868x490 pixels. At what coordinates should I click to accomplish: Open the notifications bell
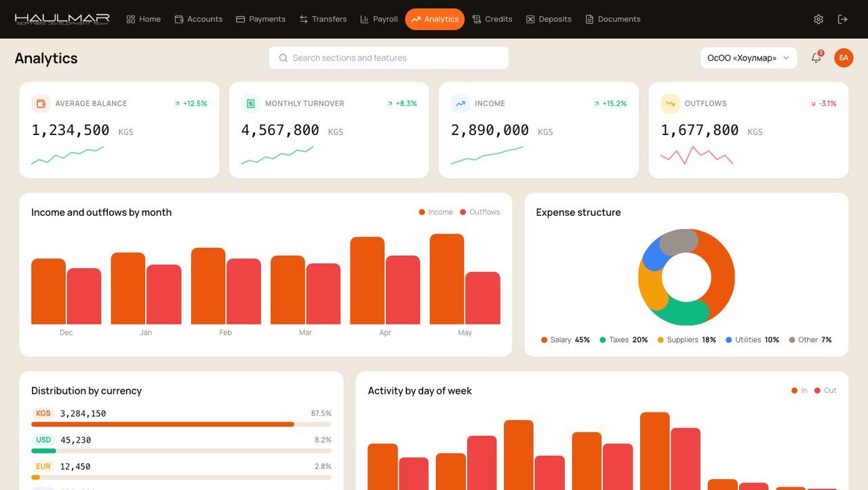coord(816,58)
